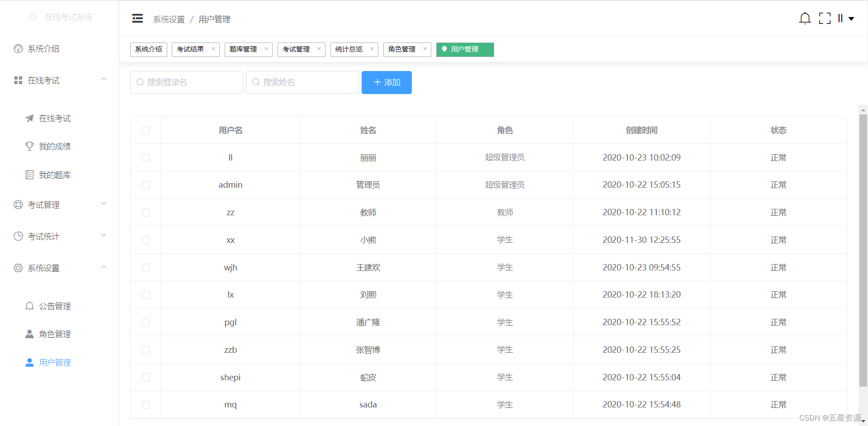Close the 考试结果 tab
Image resolution: width=868 pixels, height=426 pixels.
tap(213, 49)
